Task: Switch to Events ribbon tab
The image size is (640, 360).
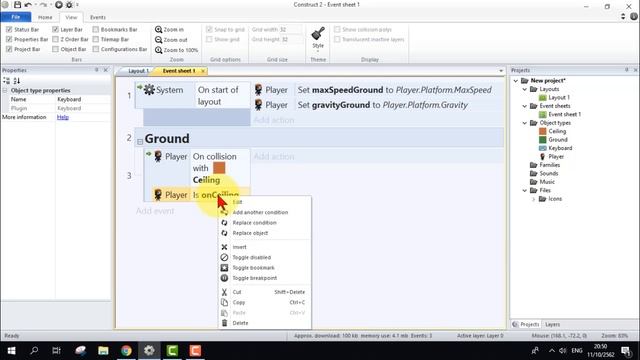Action: [x=98, y=17]
